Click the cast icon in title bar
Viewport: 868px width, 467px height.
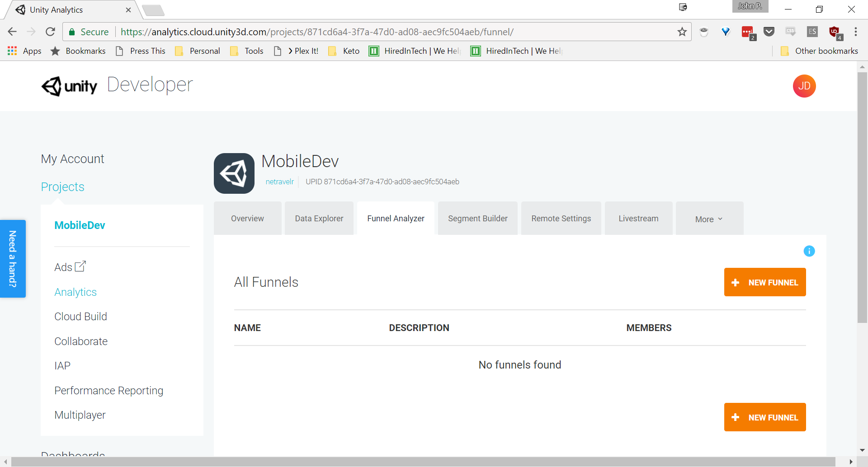click(683, 7)
